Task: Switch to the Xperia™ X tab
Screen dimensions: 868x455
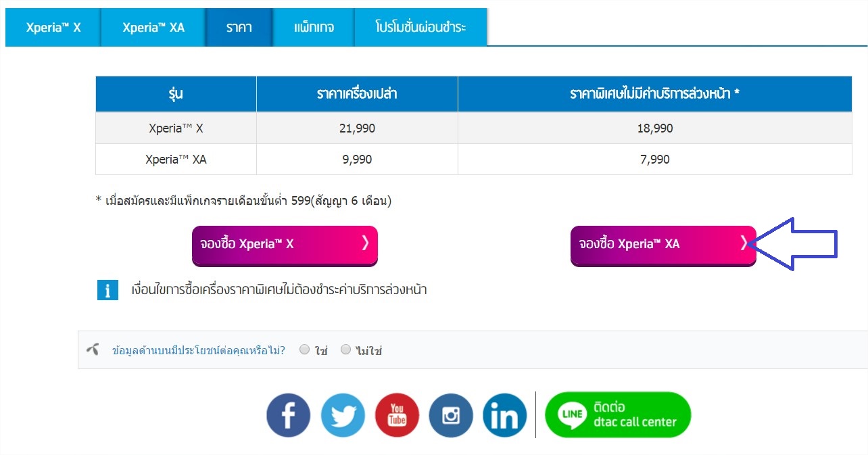Action: [53, 28]
